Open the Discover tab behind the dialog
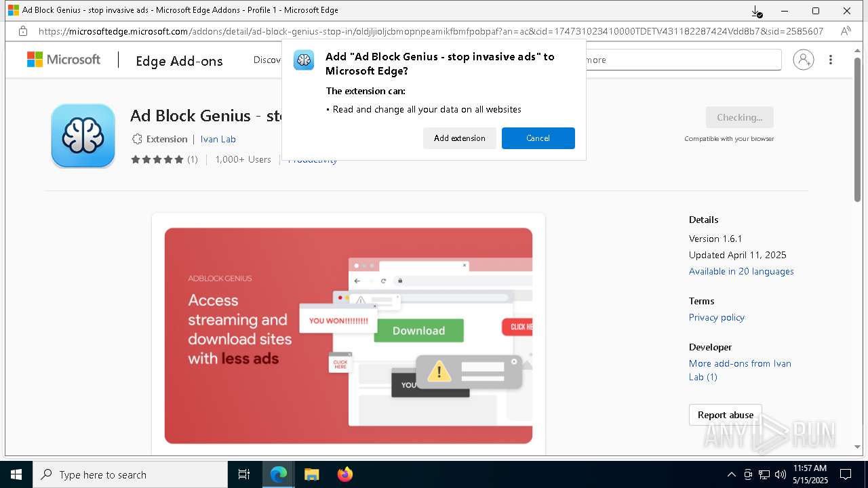Viewport: 868px width, 488px height. [267, 60]
